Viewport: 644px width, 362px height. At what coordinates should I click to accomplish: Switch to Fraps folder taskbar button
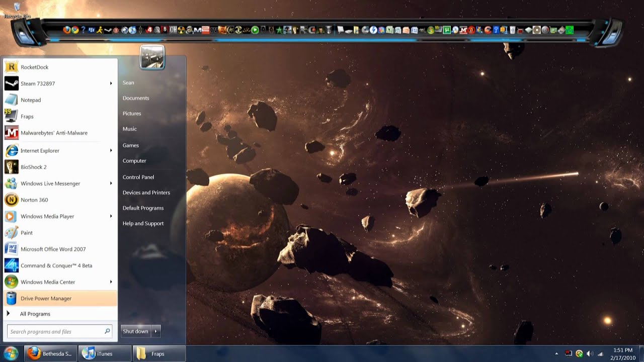(x=159, y=353)
